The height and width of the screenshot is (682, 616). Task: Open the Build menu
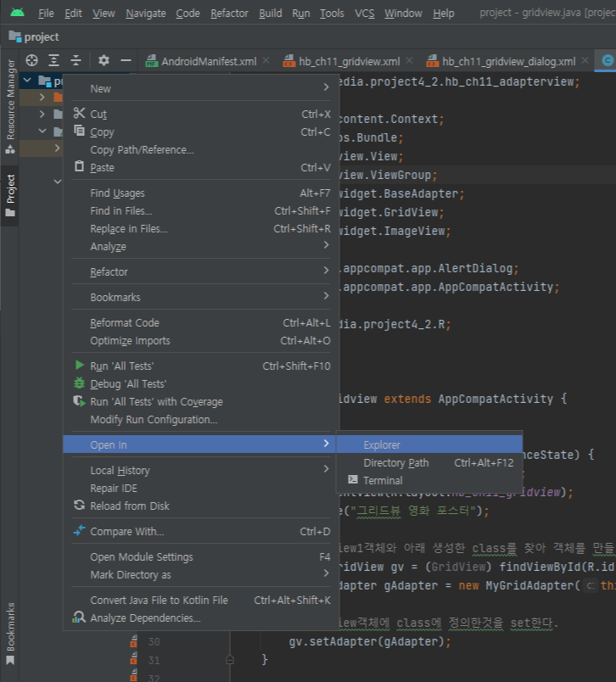tap(270, 14)
